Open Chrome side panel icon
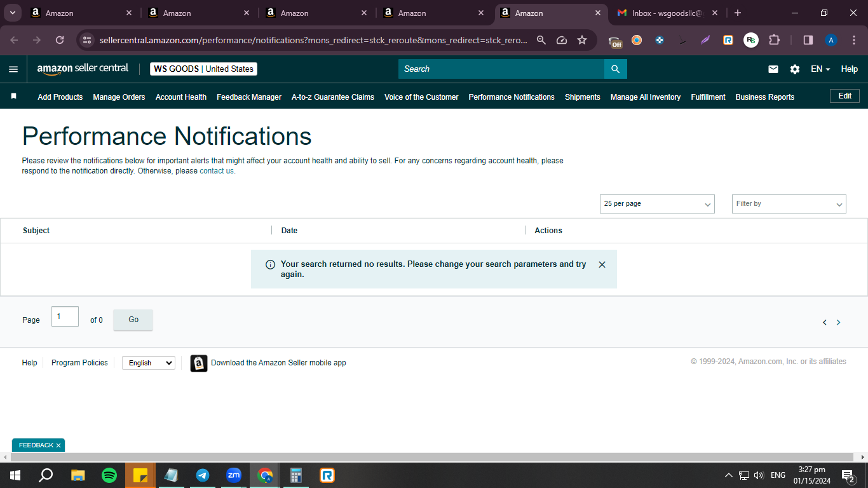This screenshot has width=868, height=488. 808,40
